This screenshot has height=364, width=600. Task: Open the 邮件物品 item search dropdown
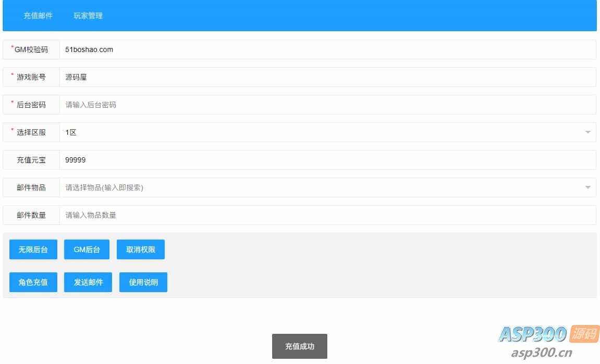pos(327,187)
